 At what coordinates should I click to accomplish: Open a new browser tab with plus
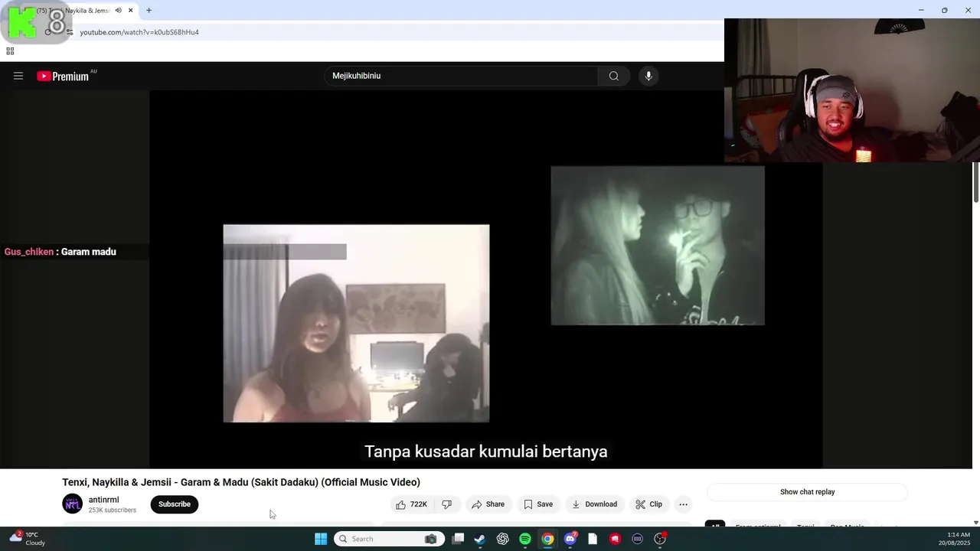point(149,11)
